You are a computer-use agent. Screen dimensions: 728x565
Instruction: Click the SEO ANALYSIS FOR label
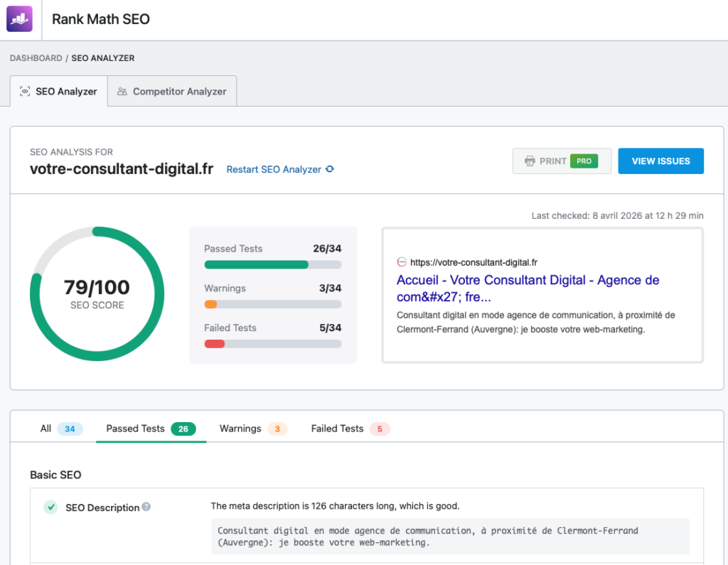[72, 152]
